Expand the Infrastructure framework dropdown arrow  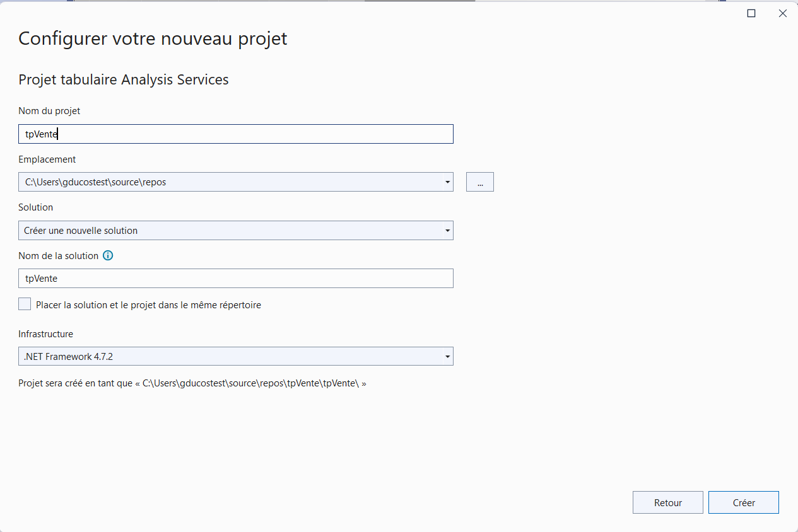pyautogui.click(x=447, y=357)
